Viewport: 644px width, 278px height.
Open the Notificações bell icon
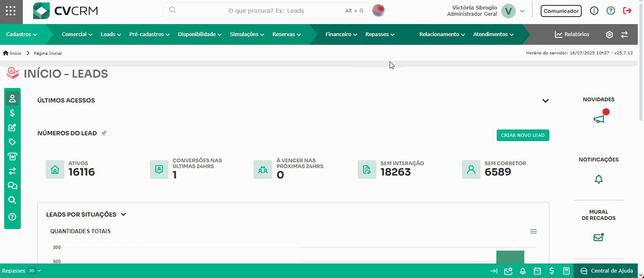598,179
